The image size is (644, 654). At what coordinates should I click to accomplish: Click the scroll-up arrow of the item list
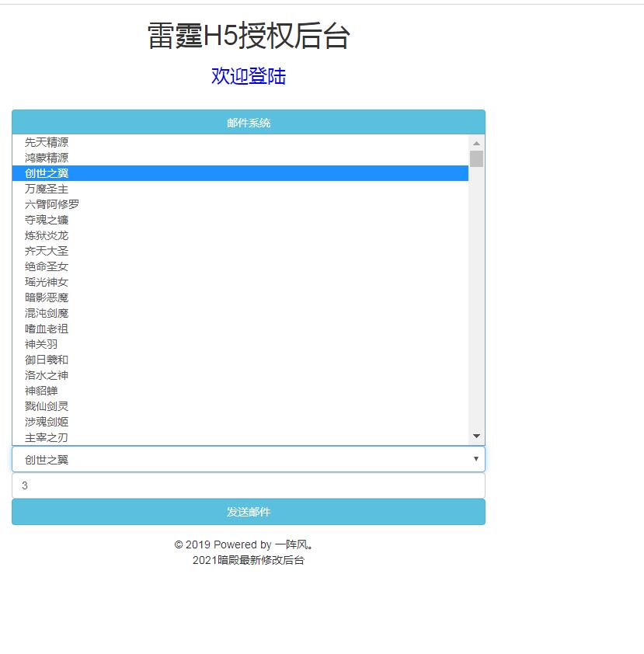coord(476,143)
